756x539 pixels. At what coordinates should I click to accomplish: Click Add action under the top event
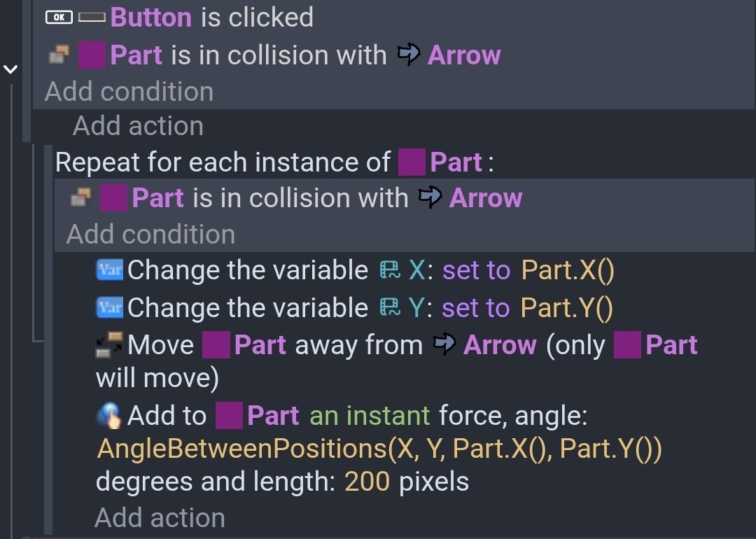[x=138, y=126]
